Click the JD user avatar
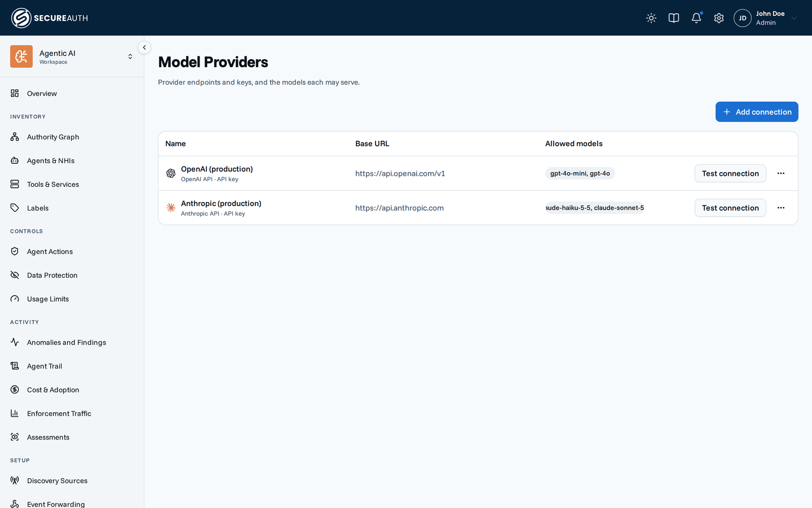This screenshot has height=508, width=812. 743,18
